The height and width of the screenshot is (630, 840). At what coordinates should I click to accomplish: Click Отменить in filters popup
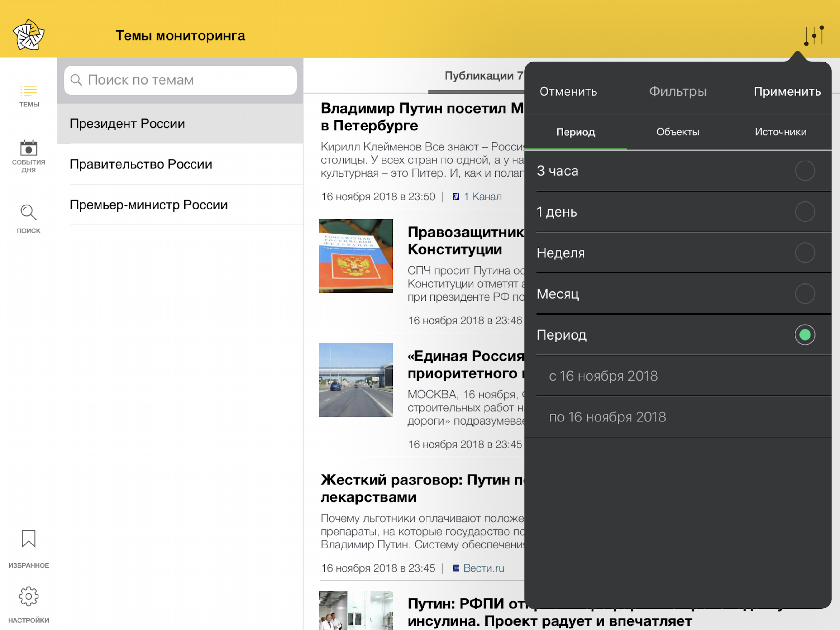(568, 92)
